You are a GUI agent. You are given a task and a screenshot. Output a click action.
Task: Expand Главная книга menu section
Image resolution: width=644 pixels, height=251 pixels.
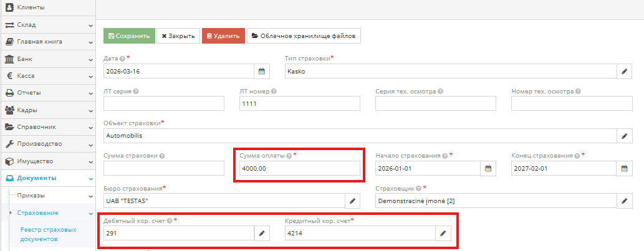[47, 42]
